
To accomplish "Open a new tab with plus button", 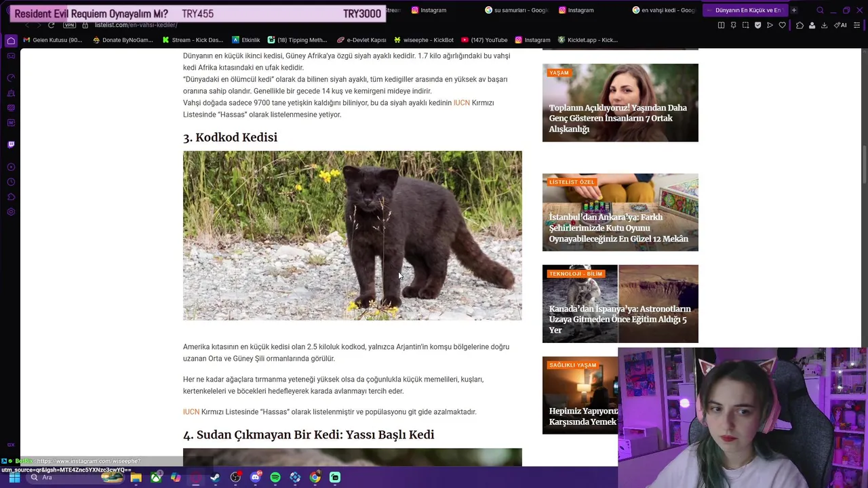I will [x=794, y=10].
